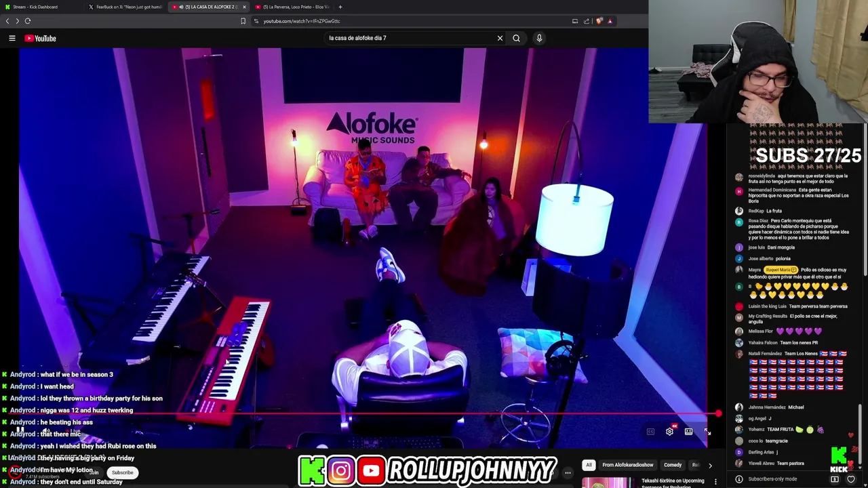
Task: Open the Brave shields lion icon
Action: click(599, 21)
